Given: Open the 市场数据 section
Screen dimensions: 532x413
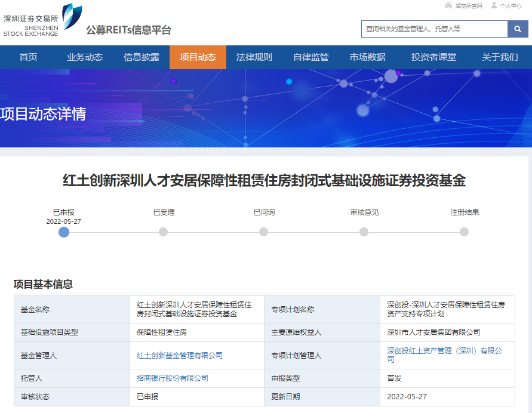Looking at the screenshot, I should click(x=366, y=58).
